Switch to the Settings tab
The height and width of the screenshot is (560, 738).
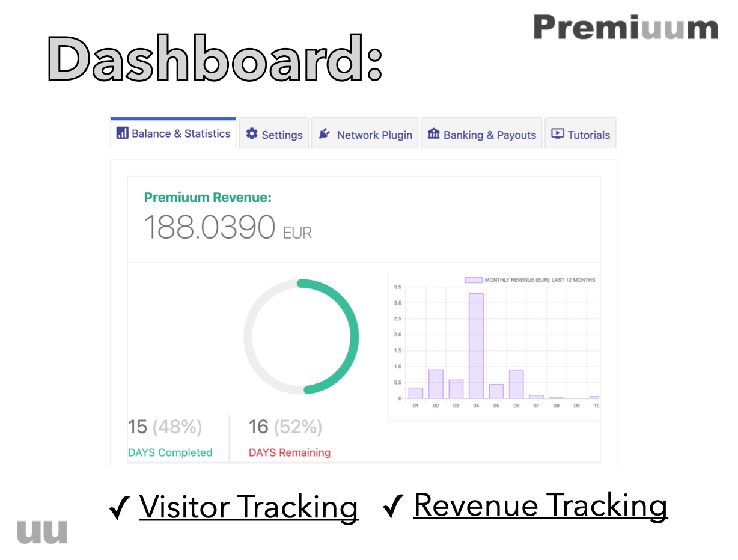pyautogui.click(x=274, y=135)
